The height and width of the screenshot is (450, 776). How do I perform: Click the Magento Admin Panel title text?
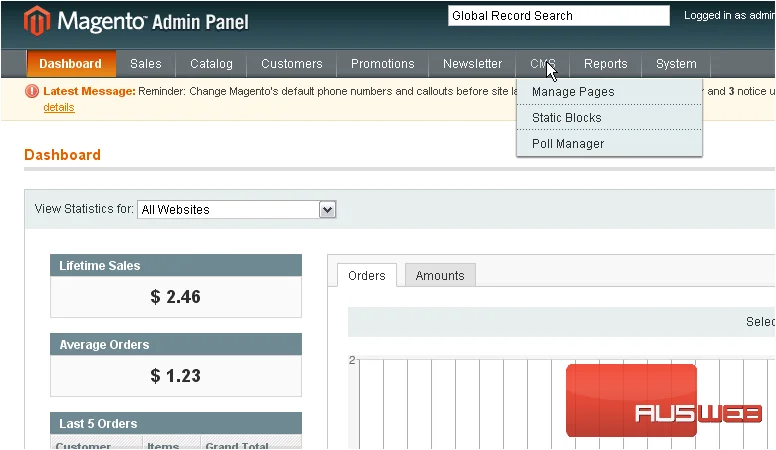[x=153, y=21]
